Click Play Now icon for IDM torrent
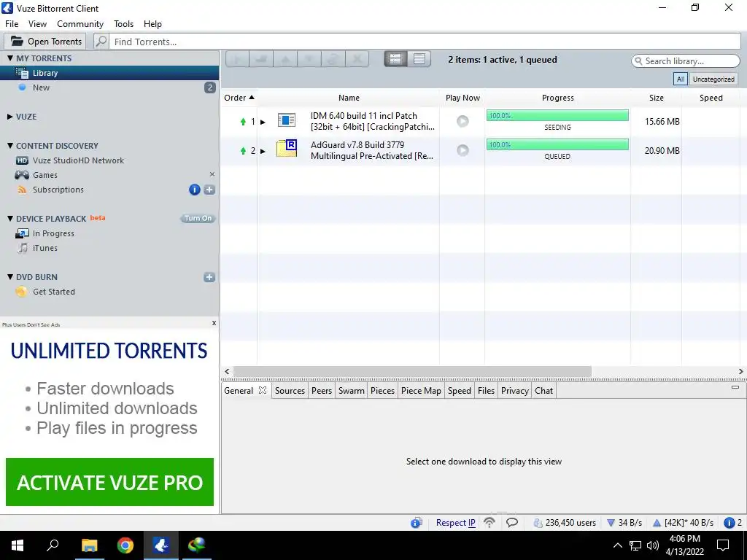 click(462, 121)
